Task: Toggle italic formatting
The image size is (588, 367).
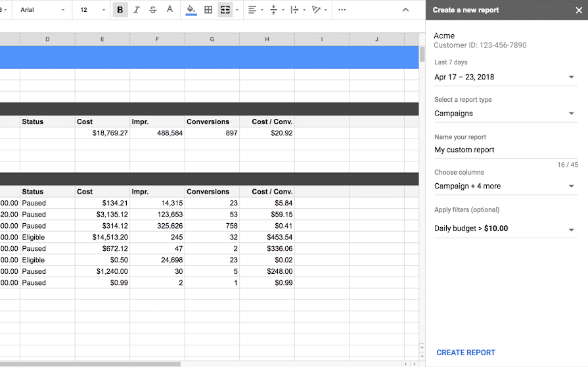Action: (137, 10)
